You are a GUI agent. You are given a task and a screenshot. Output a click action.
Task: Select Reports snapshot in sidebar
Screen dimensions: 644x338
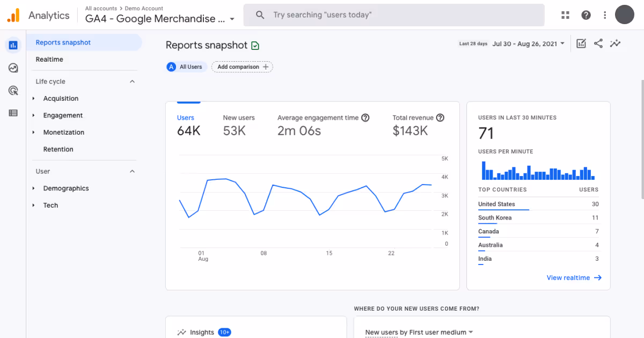(84, 42)
